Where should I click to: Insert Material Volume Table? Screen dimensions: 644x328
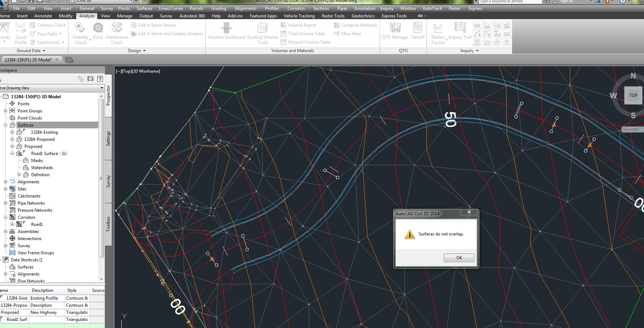[306, 42]
